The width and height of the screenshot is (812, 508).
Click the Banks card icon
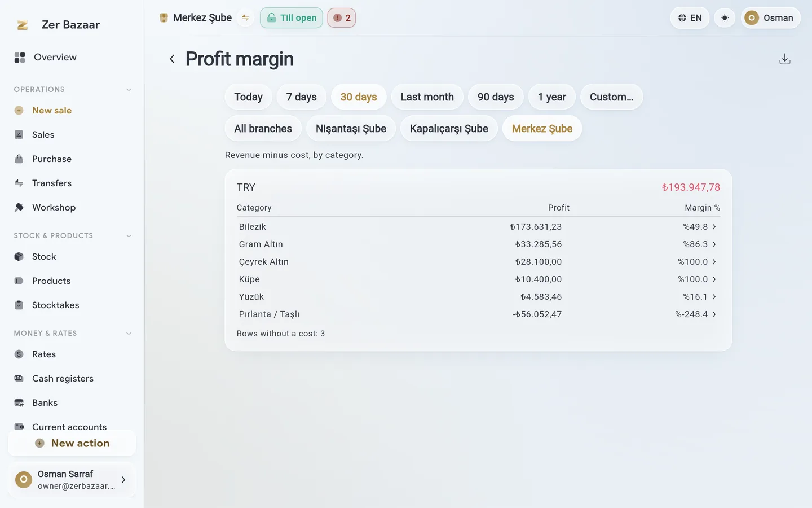[19, 403]
